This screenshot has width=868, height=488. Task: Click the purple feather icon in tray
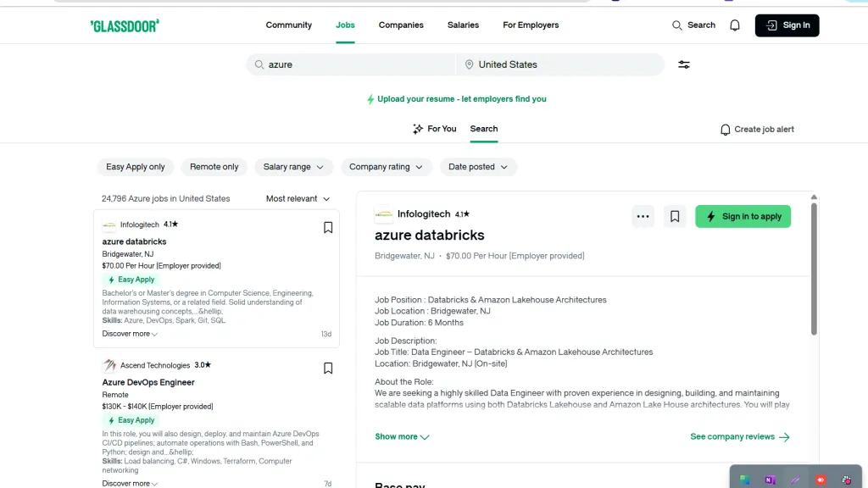click(x=795, y=480)
